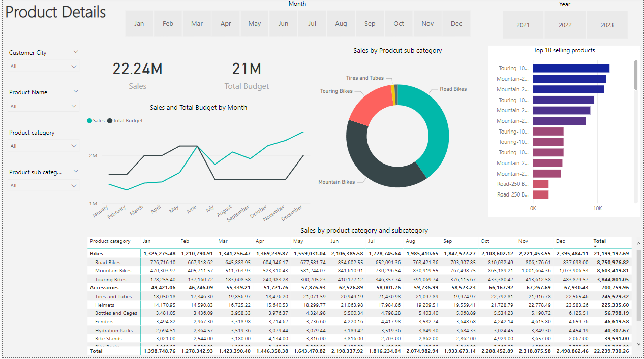Viewport: 644px width, 359px height.
Task: Select Jul in the month slicer
Action: (312, 23)
